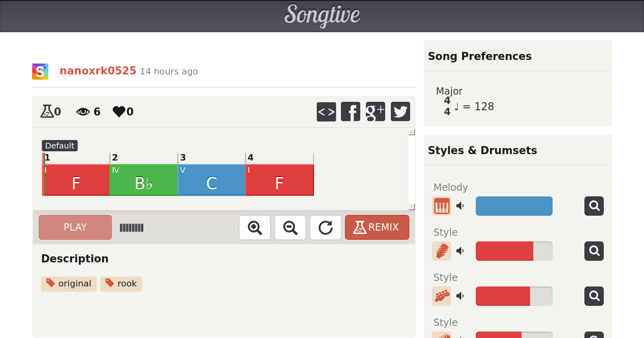Select the C chord in measure 3
Image resolution: width=644 pixels, height=338 pixels.
coord(212,180)
